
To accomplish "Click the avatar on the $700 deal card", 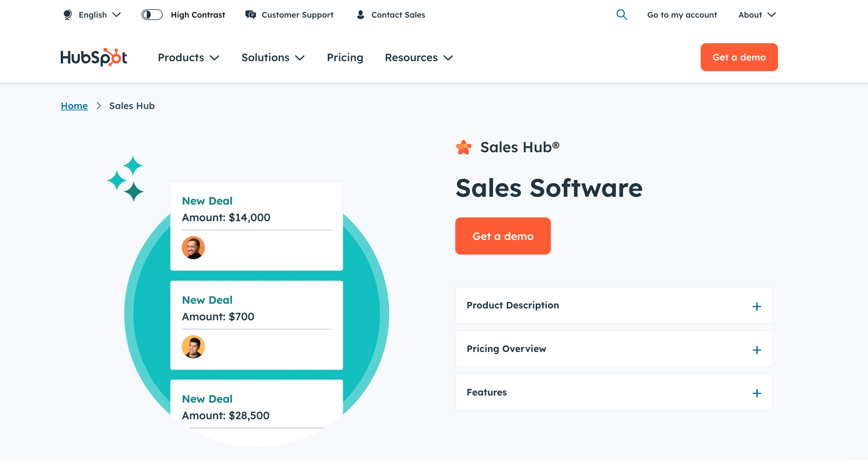I will (193, 347).
